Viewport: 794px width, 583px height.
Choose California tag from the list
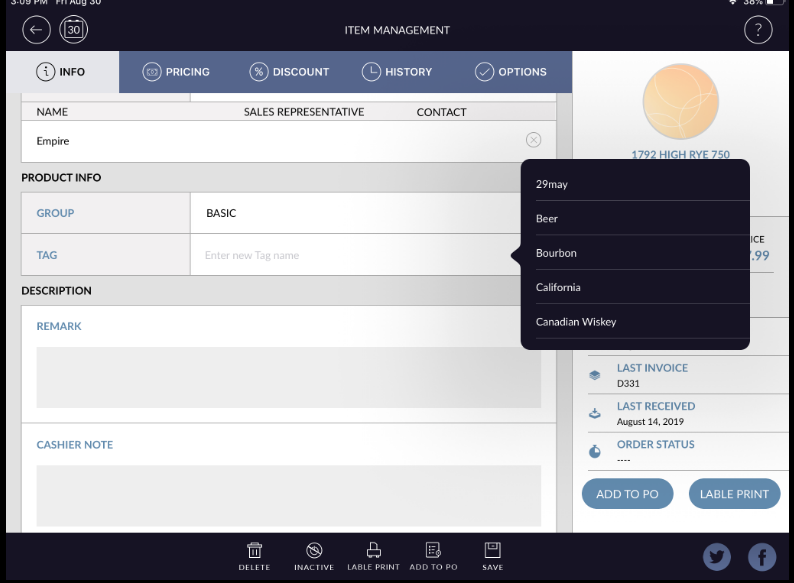(x=558, y=287)
